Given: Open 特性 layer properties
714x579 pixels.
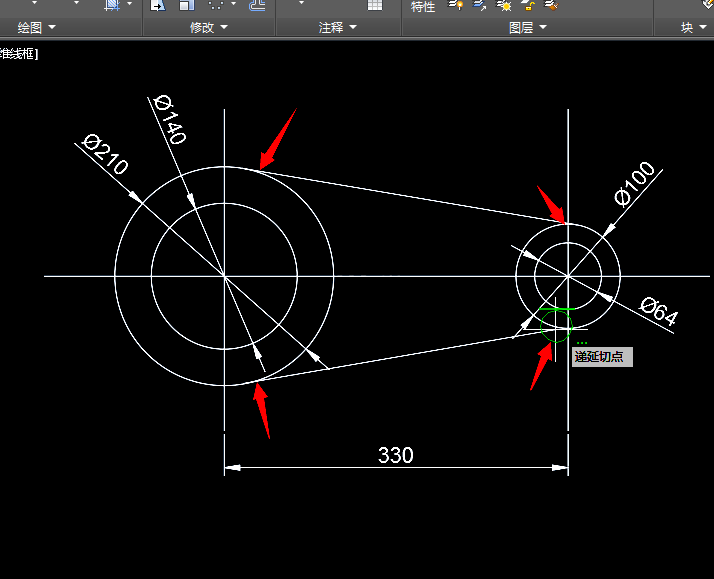Looking at the screenshot, I should click(x=423, y=6).
